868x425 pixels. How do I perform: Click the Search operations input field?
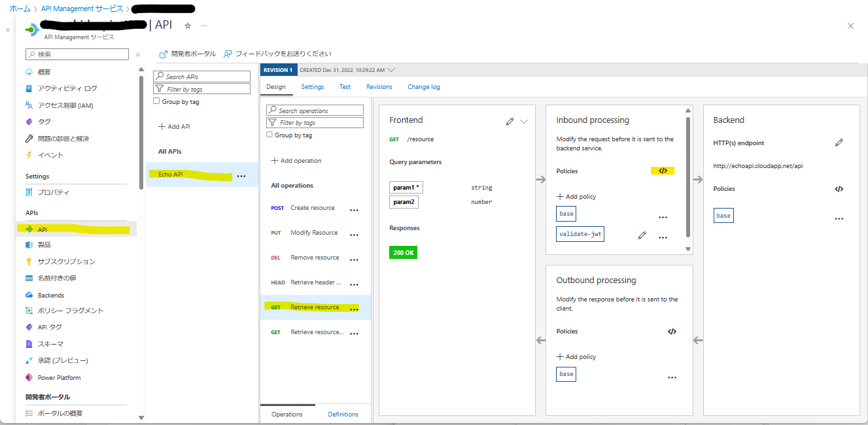(x=315, y=110)
